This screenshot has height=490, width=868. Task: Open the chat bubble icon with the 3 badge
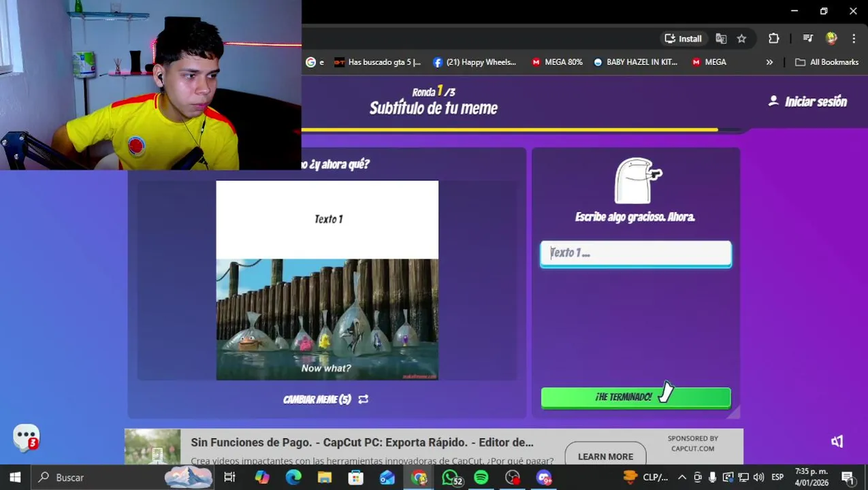tap(26, 438)
